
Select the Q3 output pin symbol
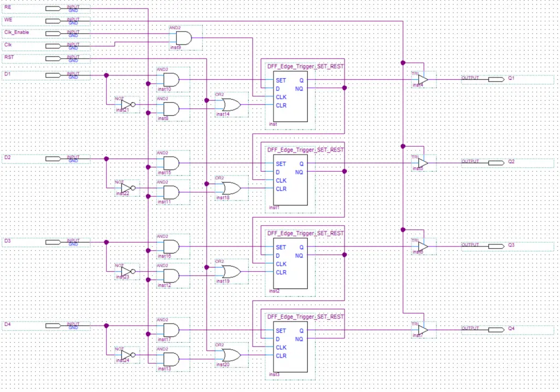[x=497, y=247]
